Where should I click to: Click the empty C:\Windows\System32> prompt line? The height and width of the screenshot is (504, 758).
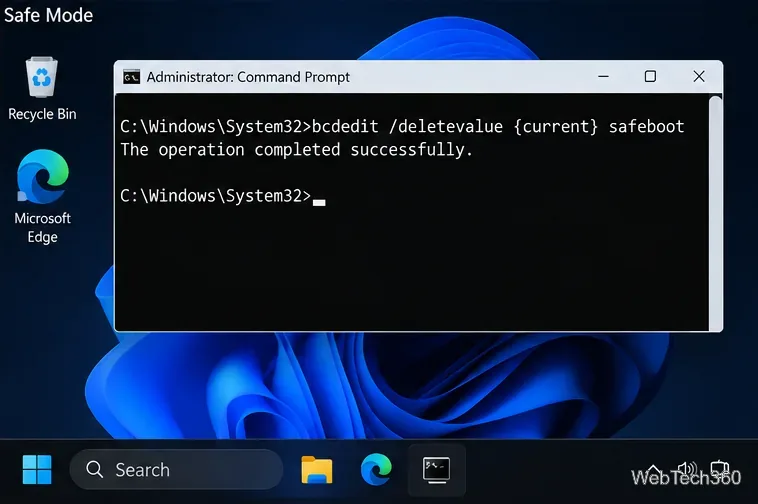point(222,196)
